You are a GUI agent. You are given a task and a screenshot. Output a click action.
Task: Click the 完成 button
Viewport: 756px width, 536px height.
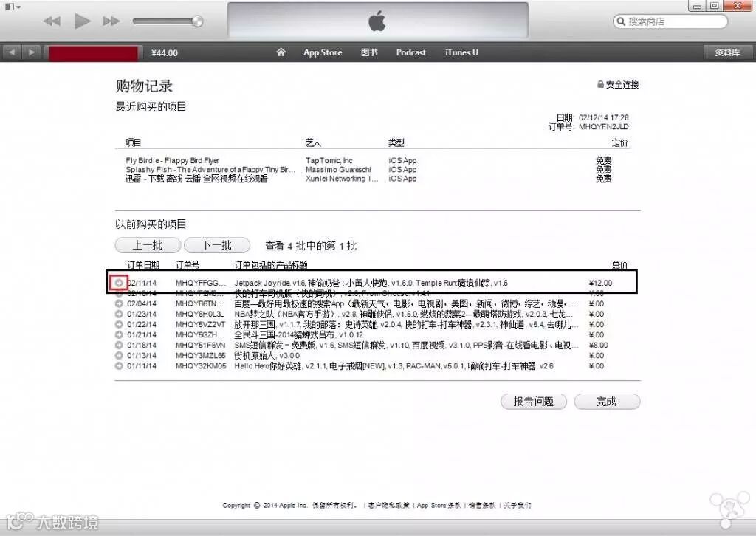pos(607,402)
